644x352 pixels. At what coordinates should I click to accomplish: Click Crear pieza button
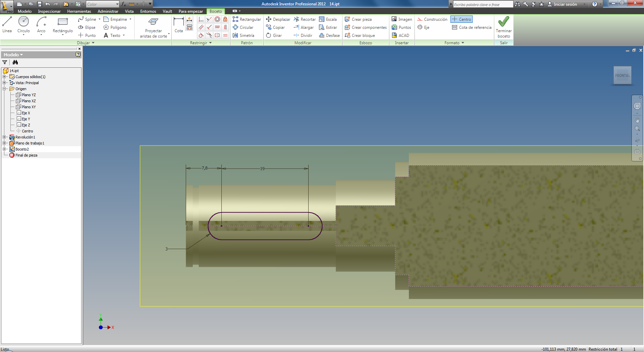358,19
